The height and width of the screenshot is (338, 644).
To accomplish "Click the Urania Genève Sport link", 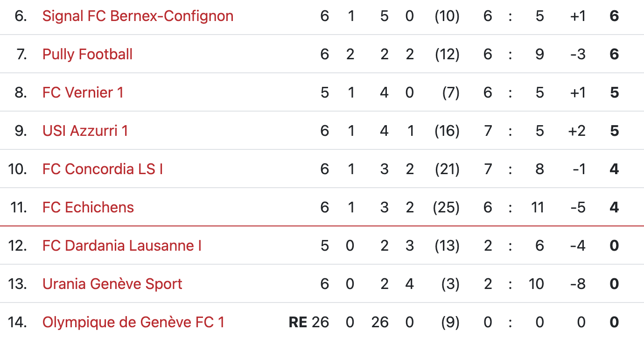I will coord(112,284).
